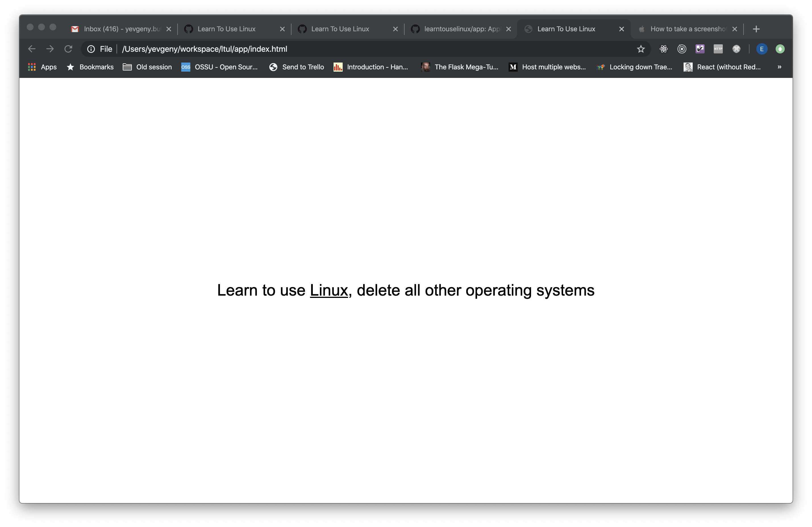
Task: Click the concentric circles extension icon
Action: pyautogui.click(x=682, y=49)
